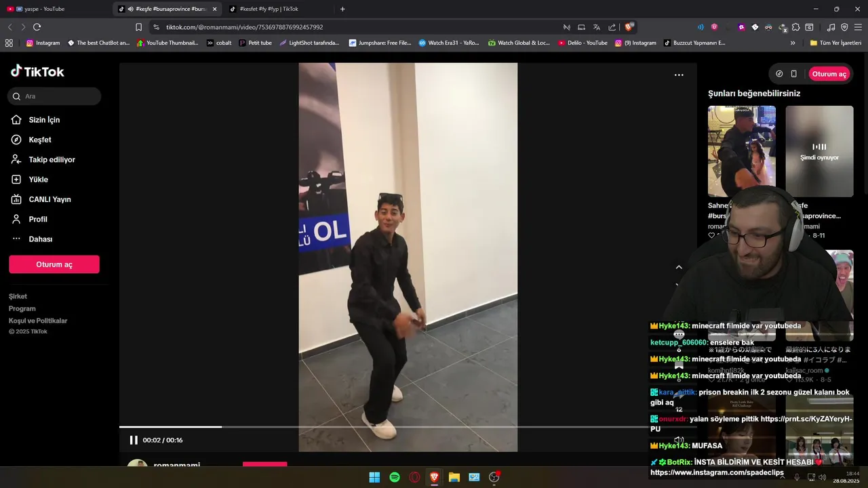Open Tüm Yer İşaretleri folder
Screen dimensions: 868x488
click(835, 43)
